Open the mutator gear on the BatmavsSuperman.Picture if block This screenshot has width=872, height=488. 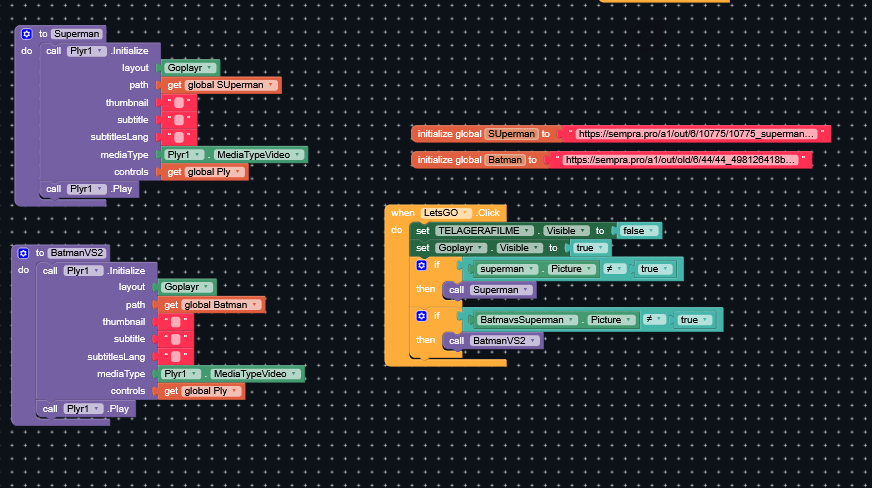pos(421,316)
